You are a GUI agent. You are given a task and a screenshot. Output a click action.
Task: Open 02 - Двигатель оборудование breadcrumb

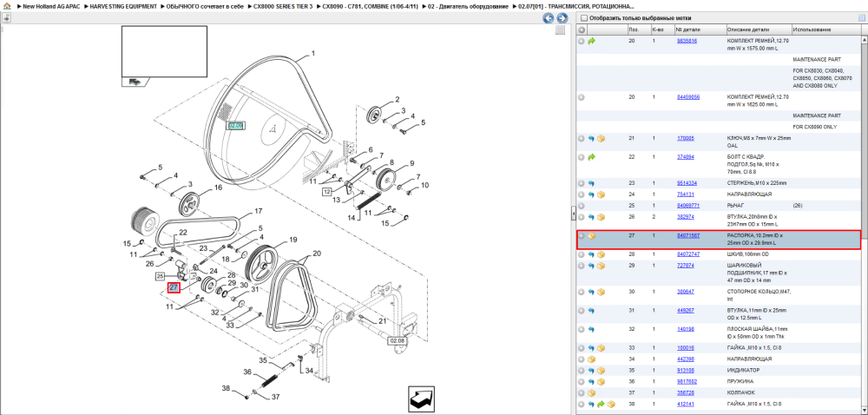click(468, 5)
